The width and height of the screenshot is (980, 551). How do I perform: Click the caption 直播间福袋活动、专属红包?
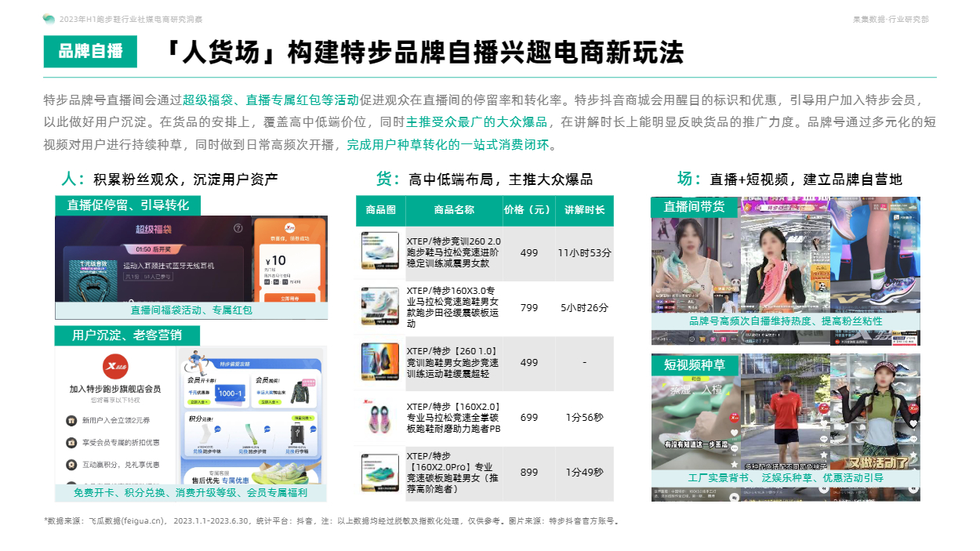coord(191,310)
